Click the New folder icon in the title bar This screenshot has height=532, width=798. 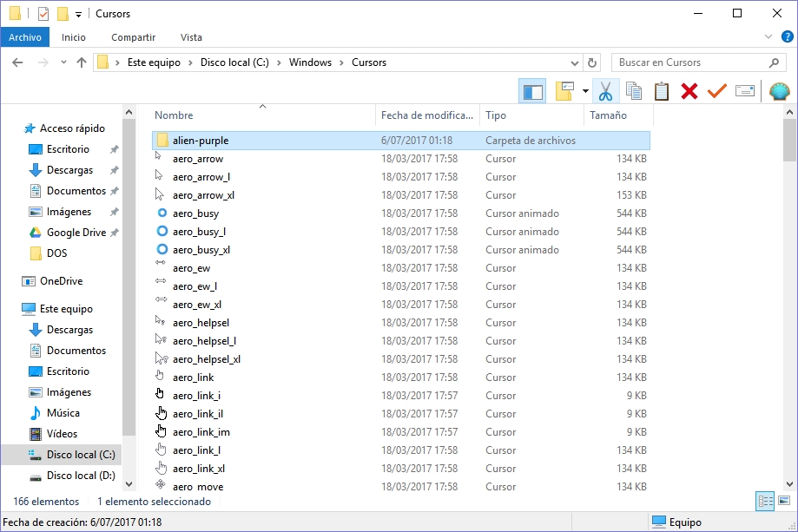coord(63,14)
